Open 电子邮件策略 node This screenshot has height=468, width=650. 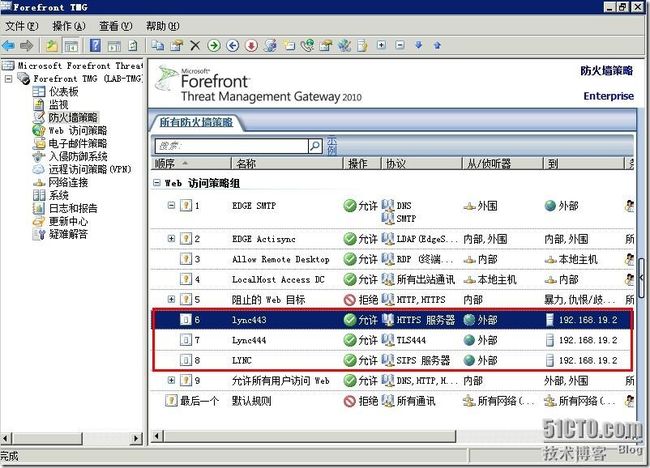click(78, 143)
